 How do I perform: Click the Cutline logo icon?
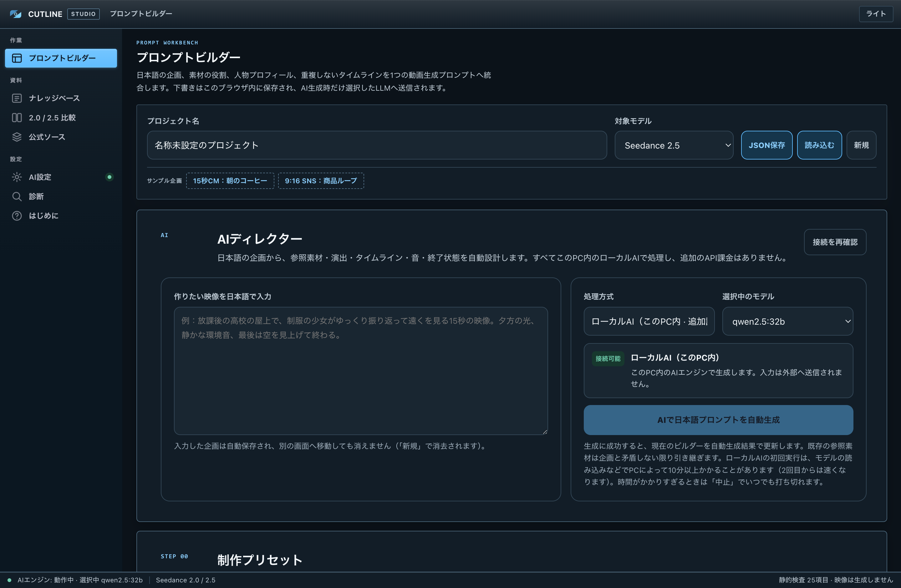pos(16,14)
